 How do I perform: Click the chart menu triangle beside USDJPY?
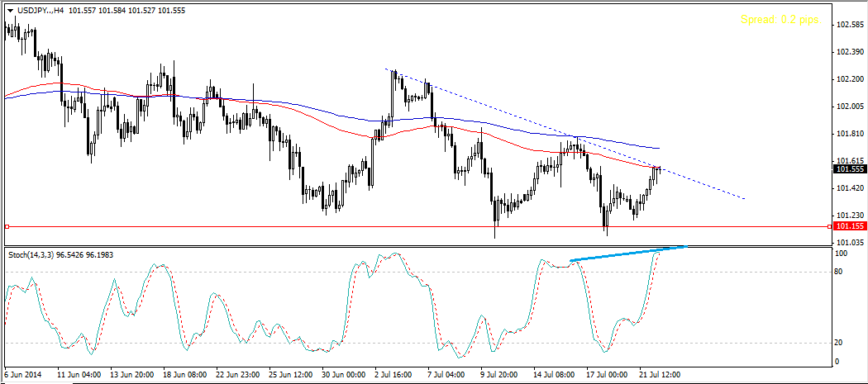[10, 11]
